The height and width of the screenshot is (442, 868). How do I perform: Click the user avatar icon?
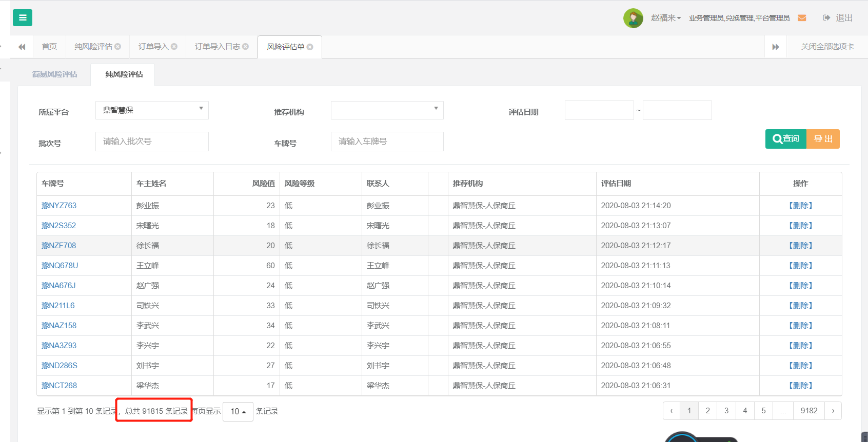tap(633, 18)
